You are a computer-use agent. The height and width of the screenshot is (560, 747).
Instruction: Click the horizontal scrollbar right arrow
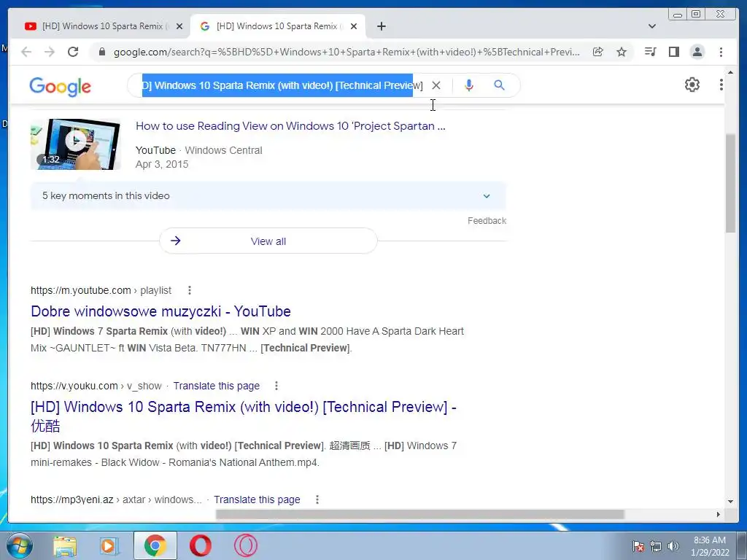(x=718, y=514)
